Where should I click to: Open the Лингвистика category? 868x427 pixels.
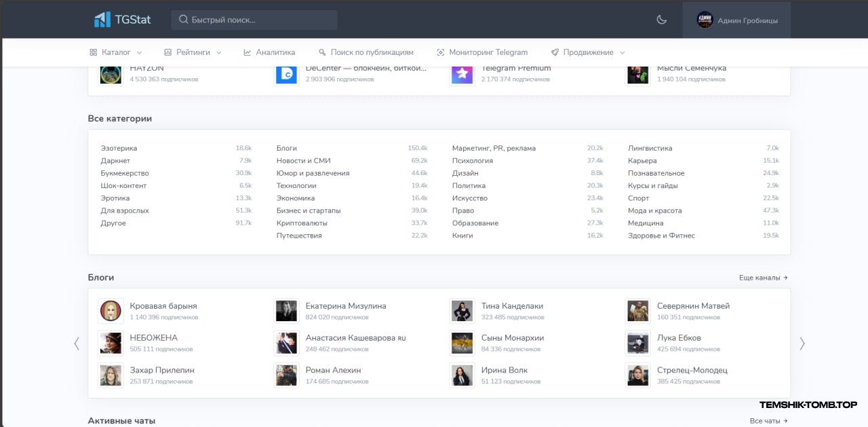pyautogui.click(x=650, y=148)
